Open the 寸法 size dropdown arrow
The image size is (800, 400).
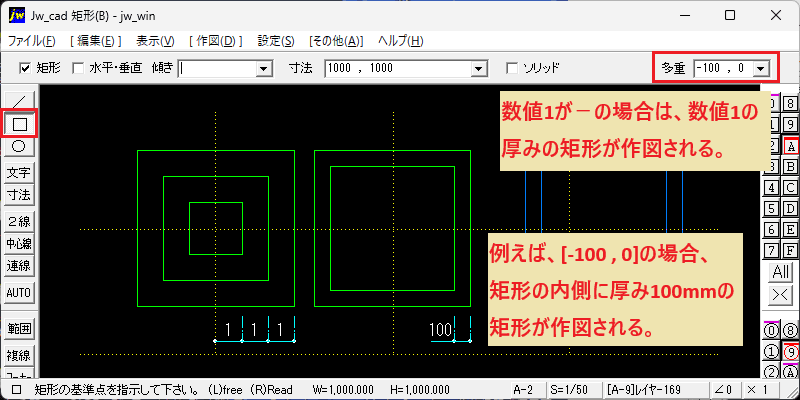pyautogui.click(x=478, y=68)
